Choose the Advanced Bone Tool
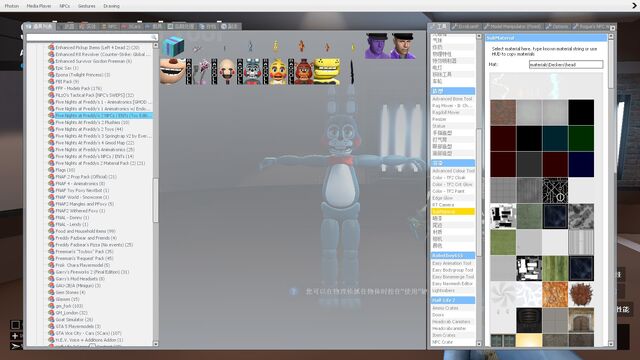The width and height of the screenshot is (640, 360). click(x=452, y=99)
